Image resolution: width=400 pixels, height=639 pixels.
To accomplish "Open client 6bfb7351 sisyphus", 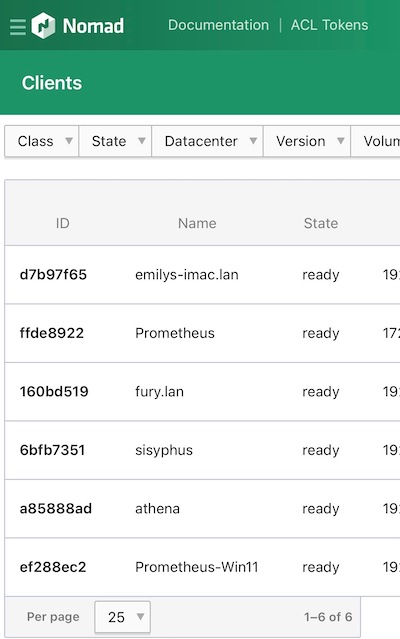I will [x=202, y=450].
